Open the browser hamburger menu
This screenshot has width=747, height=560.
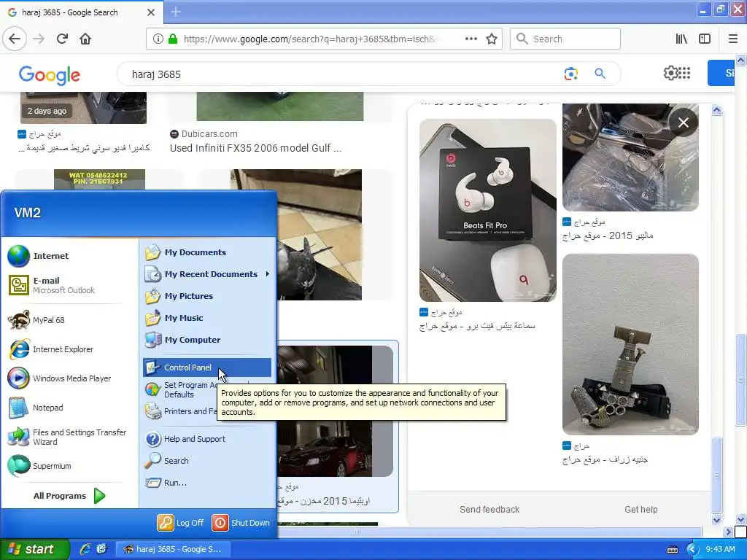(x=732, y=39)
